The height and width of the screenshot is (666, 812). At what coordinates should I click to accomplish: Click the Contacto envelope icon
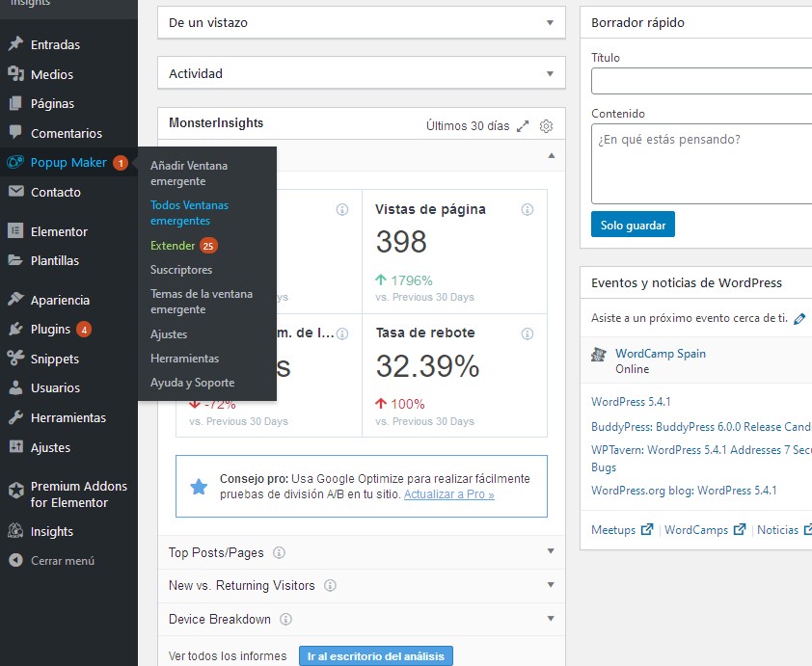click(16, 192)
